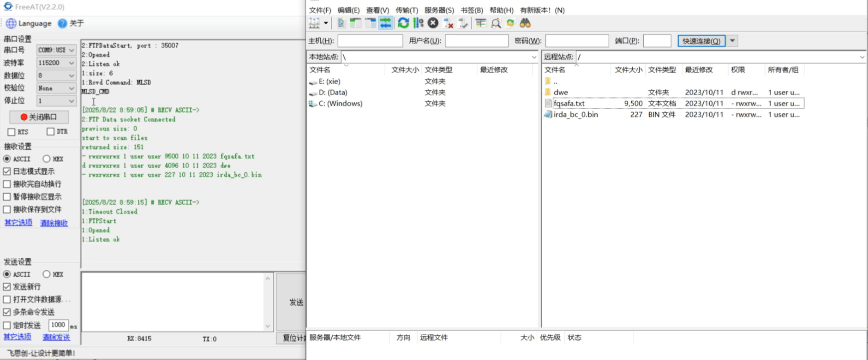
Task: Open the 服务器(S) menu
Action: tap(439, 10)
